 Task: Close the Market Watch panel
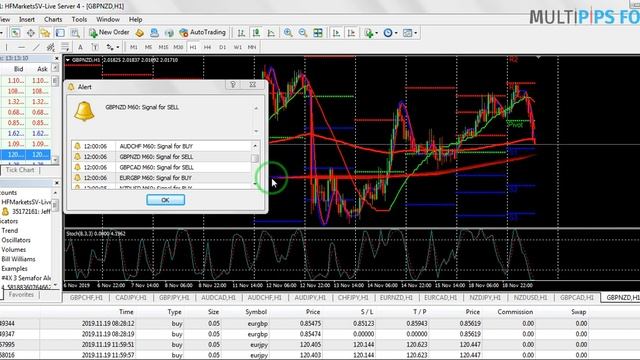(56, 58)
